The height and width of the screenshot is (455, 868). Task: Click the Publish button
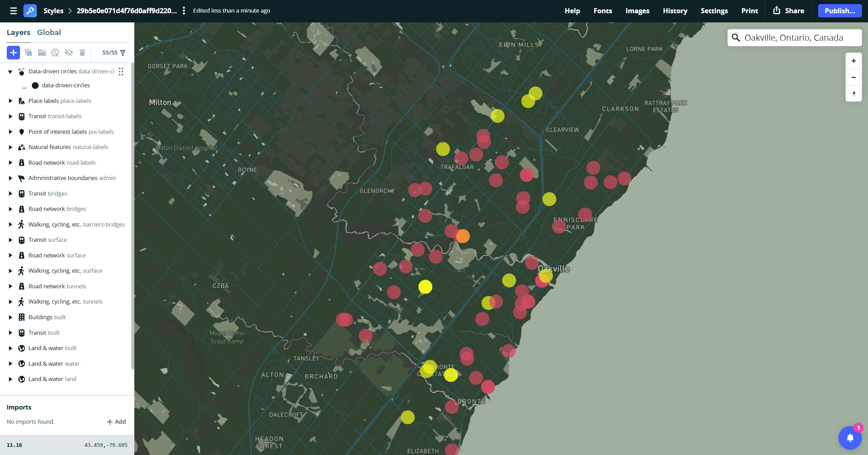(839, 11)
